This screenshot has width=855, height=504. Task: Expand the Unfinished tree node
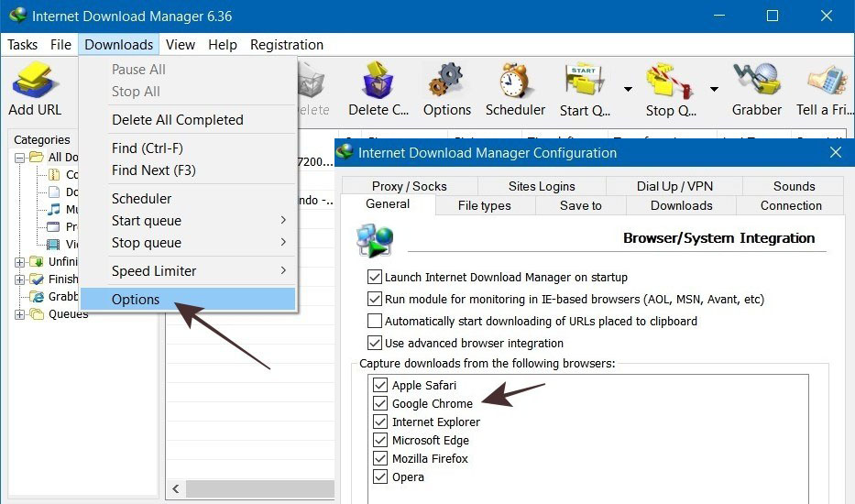[19, 262]
